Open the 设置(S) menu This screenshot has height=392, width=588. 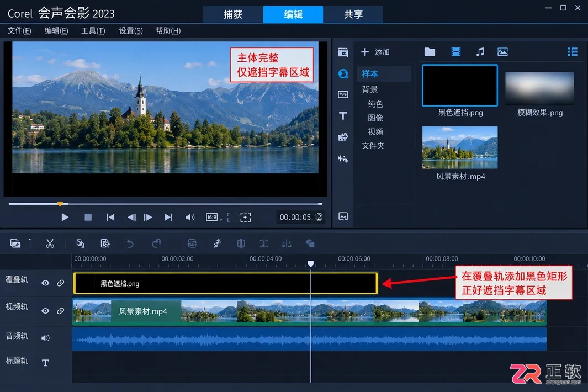[x=130, y=31]
